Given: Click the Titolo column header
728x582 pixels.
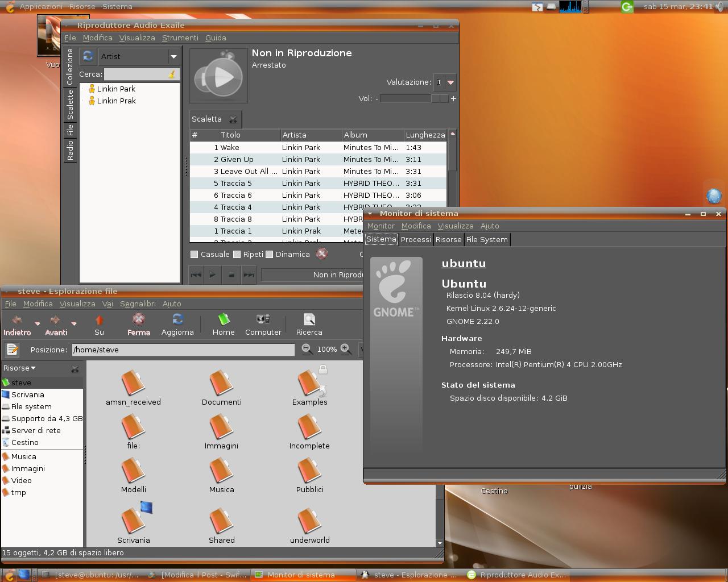Looking at the screenshot, I should coord(250,135).
